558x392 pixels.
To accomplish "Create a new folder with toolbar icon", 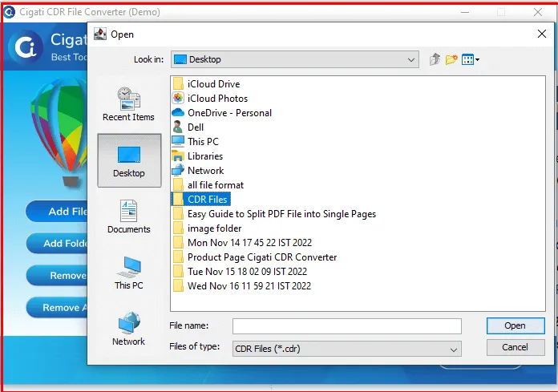I will 451,59.
